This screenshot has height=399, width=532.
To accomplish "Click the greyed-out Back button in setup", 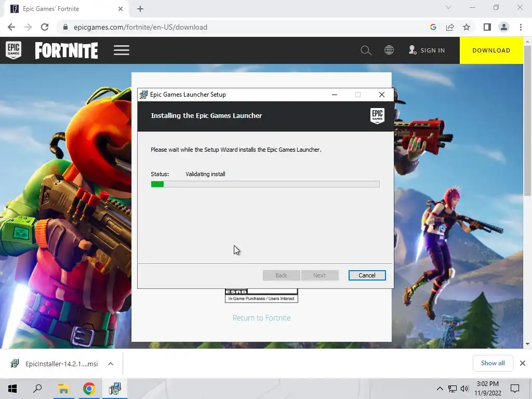I will coord(281,275).
